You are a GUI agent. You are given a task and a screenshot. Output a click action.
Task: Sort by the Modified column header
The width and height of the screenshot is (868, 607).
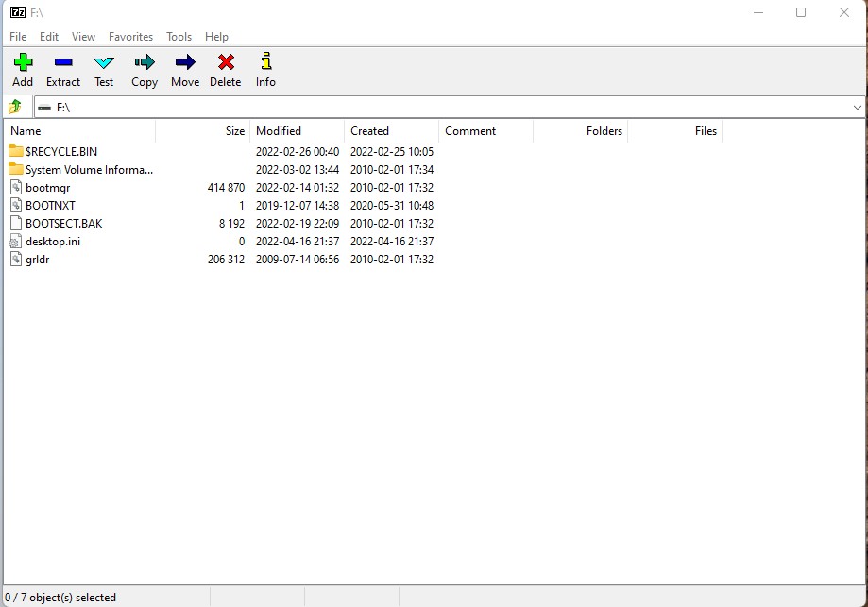(x=280, y=131)
